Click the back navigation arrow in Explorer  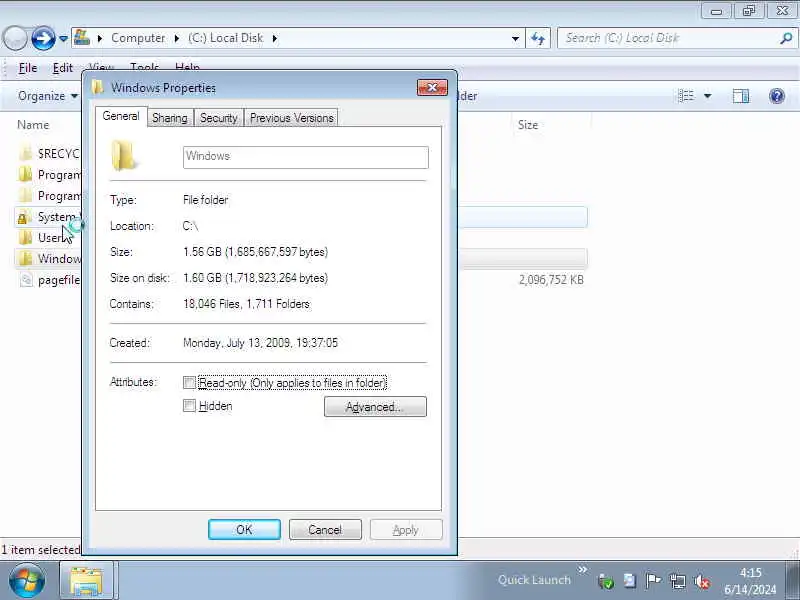coord(15,38)
